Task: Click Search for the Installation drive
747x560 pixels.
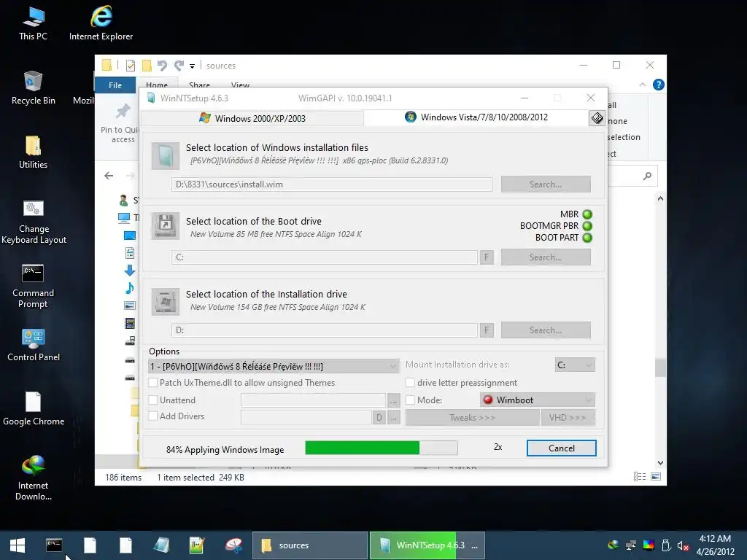Action: (546, 330)
